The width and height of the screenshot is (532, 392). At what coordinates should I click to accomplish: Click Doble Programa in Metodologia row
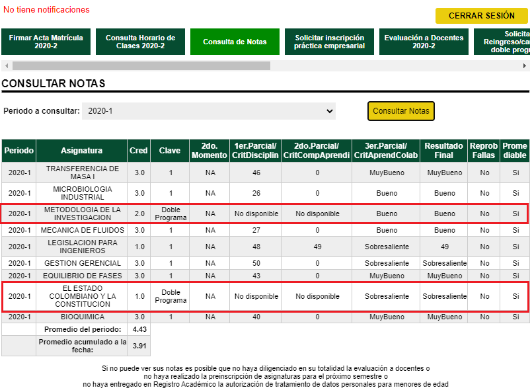pos(171,214)
